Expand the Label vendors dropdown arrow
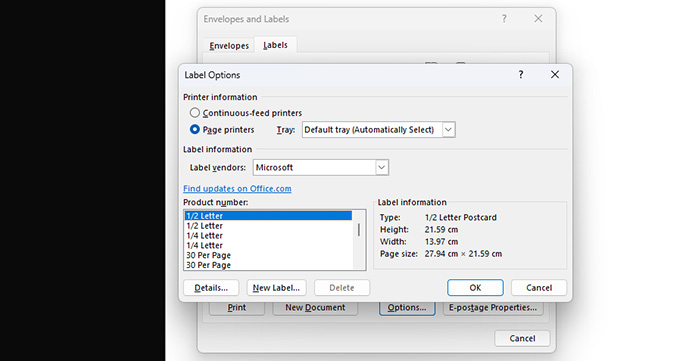This screenshot has height=361, width=690. tap(382, 168)
